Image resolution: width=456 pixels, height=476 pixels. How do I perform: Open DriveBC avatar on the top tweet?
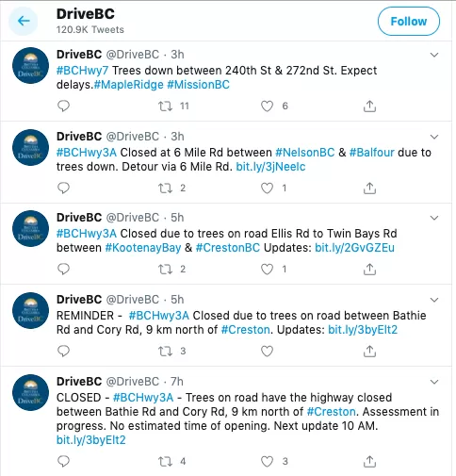coord(30,65)
